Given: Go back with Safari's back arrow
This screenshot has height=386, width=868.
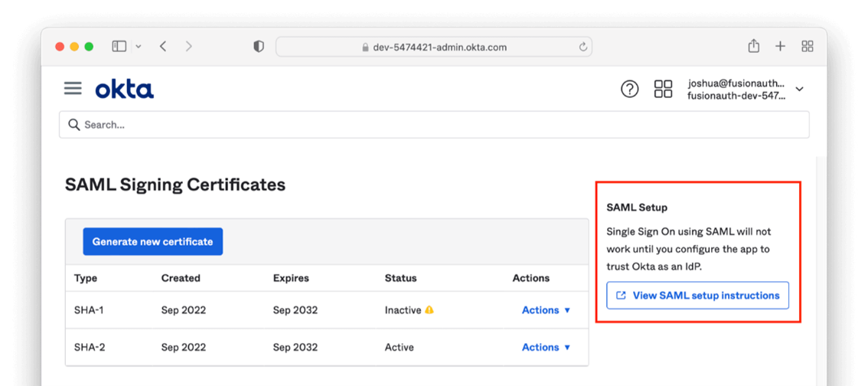Looking at the screenshot, I should 163,47.
